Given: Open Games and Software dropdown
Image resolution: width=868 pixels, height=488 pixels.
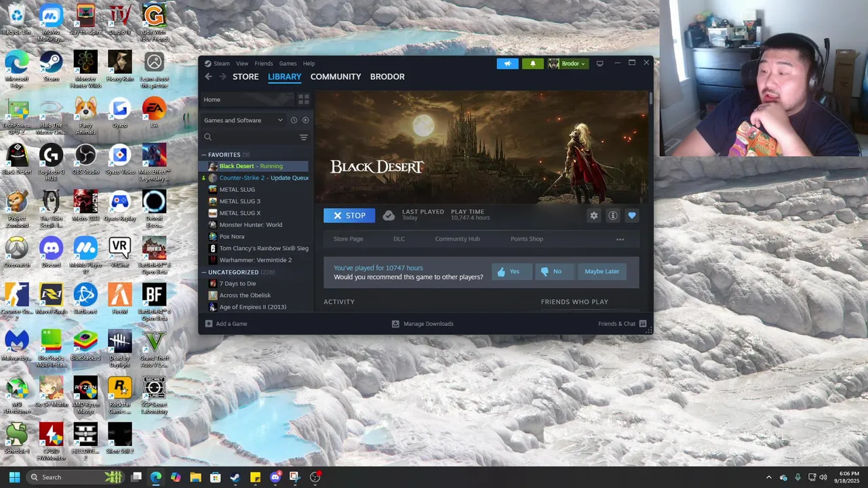Looking at the screenshot, I should [x=243, y=120].
